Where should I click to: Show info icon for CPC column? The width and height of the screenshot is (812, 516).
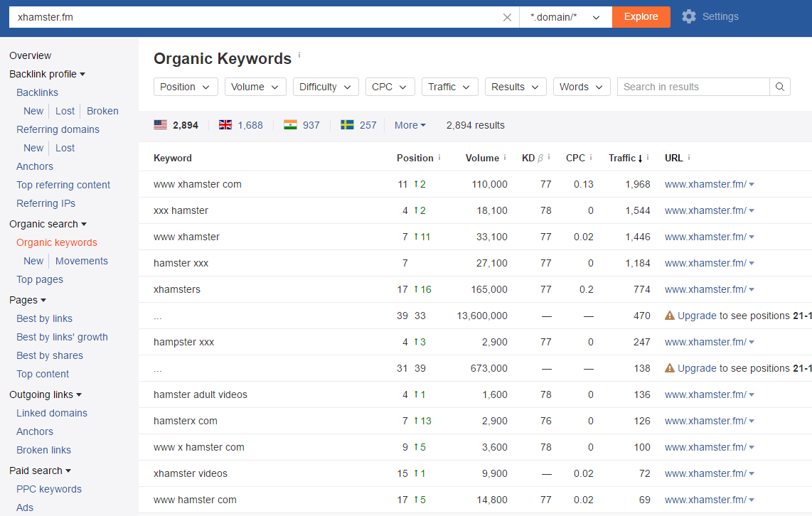point(591,157)
